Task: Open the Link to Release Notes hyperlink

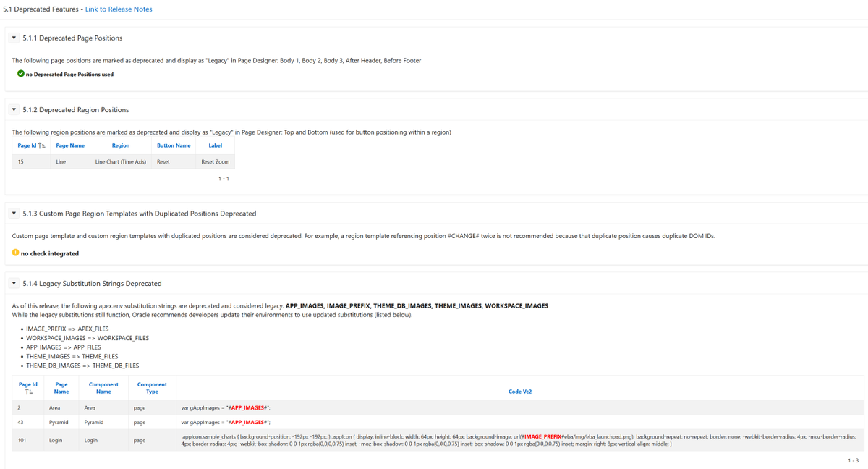Action: 119,9
